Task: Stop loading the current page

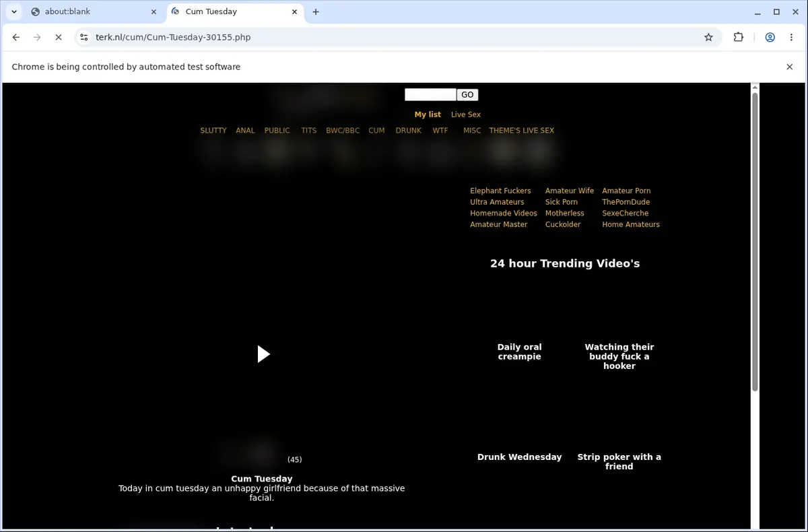Action: (x=59, y=38)
